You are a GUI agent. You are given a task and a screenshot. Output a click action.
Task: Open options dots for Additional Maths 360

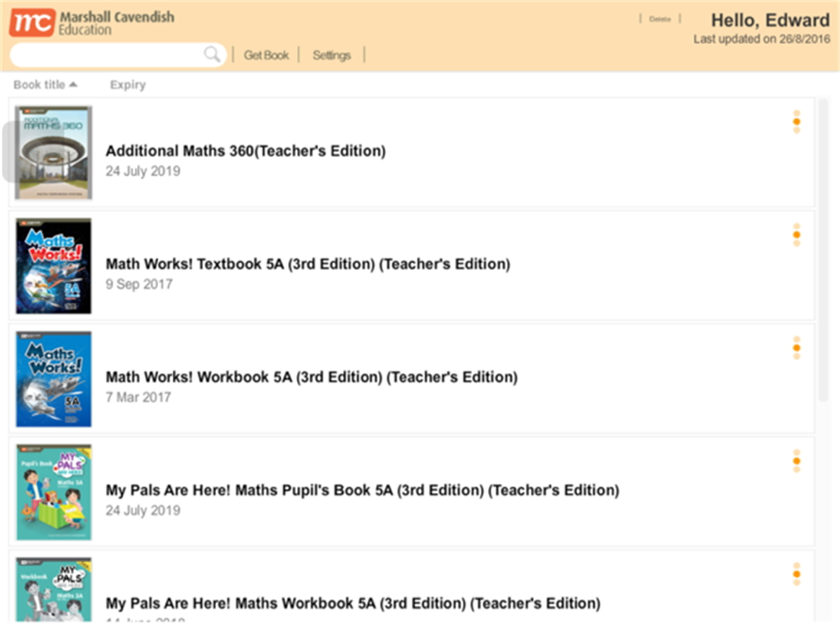pos(796,122)
